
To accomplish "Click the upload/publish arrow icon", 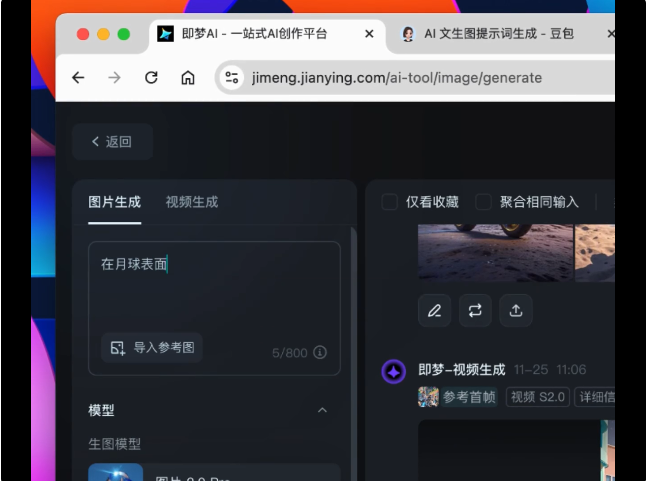I will (516, 310).
